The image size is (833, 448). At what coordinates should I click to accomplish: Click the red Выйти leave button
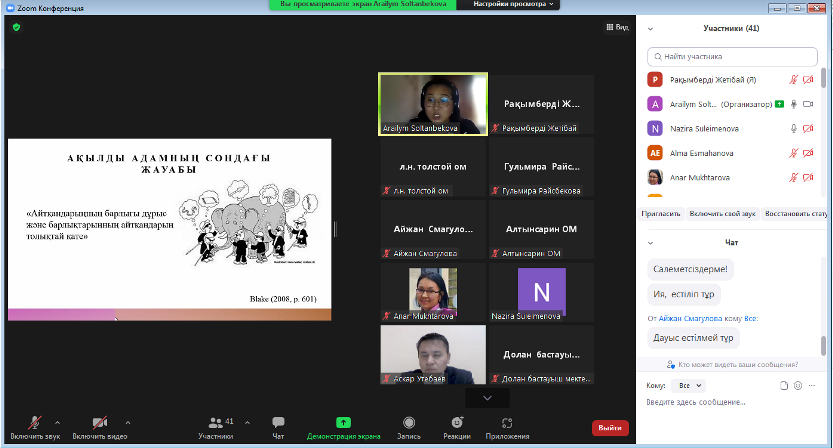610,428
